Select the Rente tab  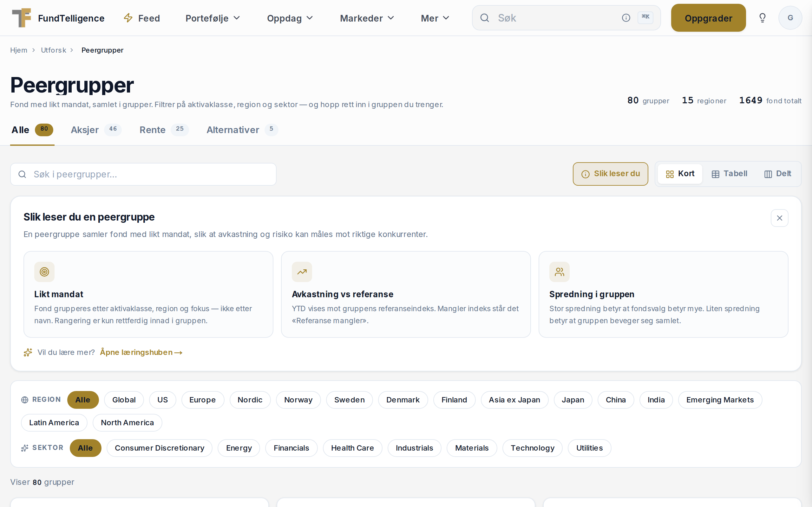click(164, 130)
